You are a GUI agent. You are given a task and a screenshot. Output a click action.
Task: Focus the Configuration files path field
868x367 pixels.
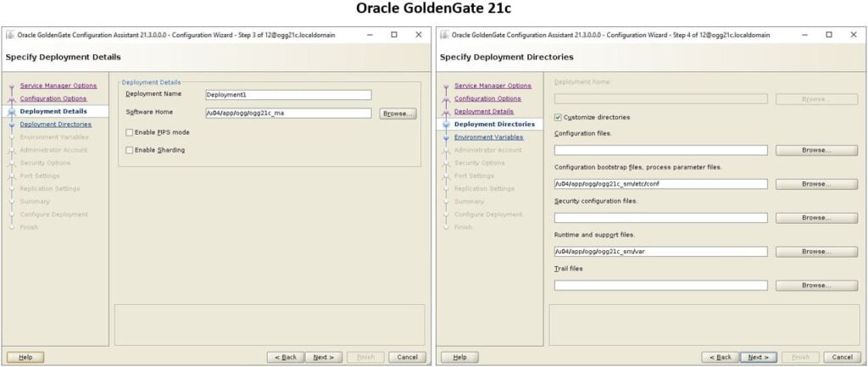coord(660,150)
